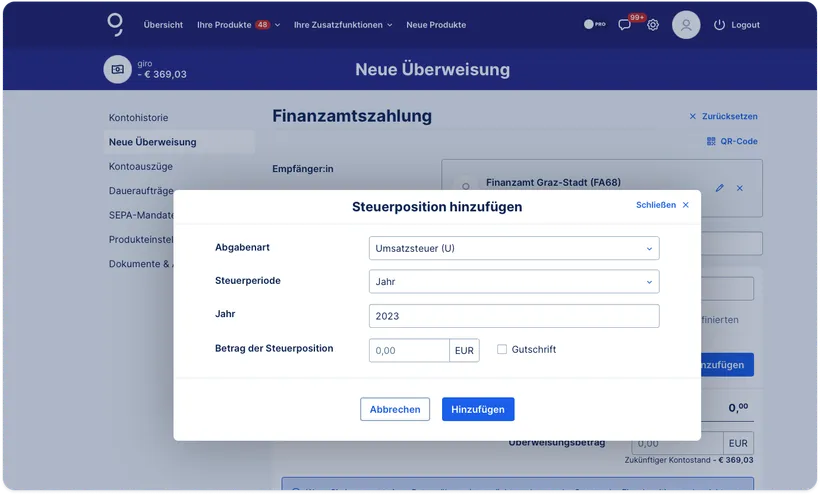Click the Jahr input field showing 2023
This screenshot has width=820, height=494.
point(514,316)
